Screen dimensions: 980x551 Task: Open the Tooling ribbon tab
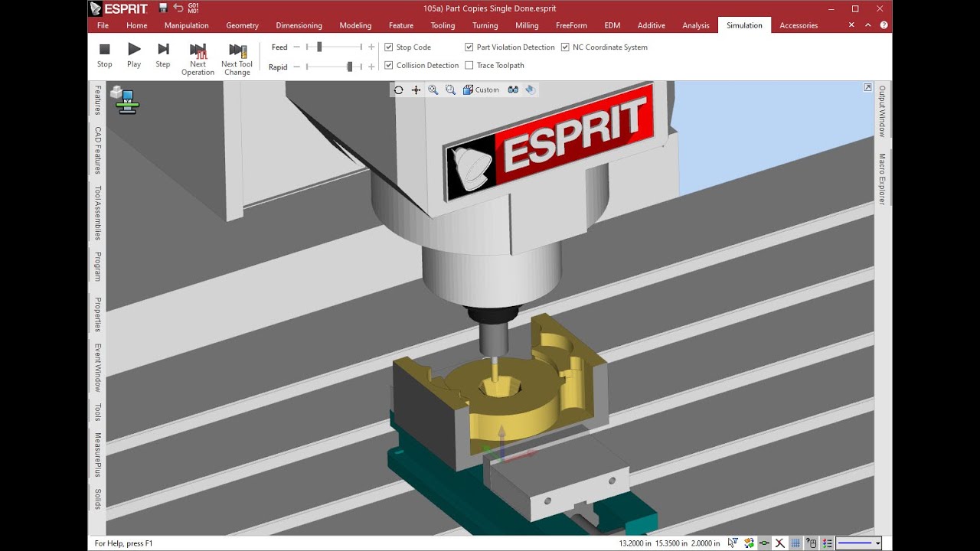tap(443, 25)
